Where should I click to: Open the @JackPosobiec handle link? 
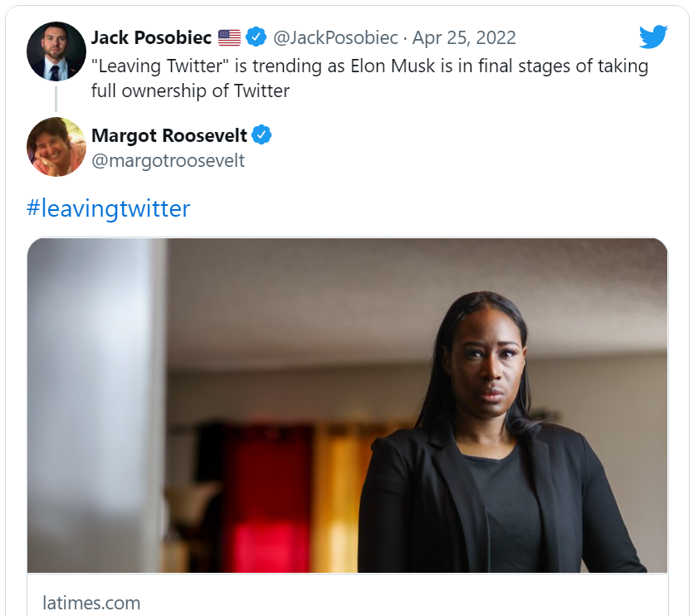(x=334, y=37)
